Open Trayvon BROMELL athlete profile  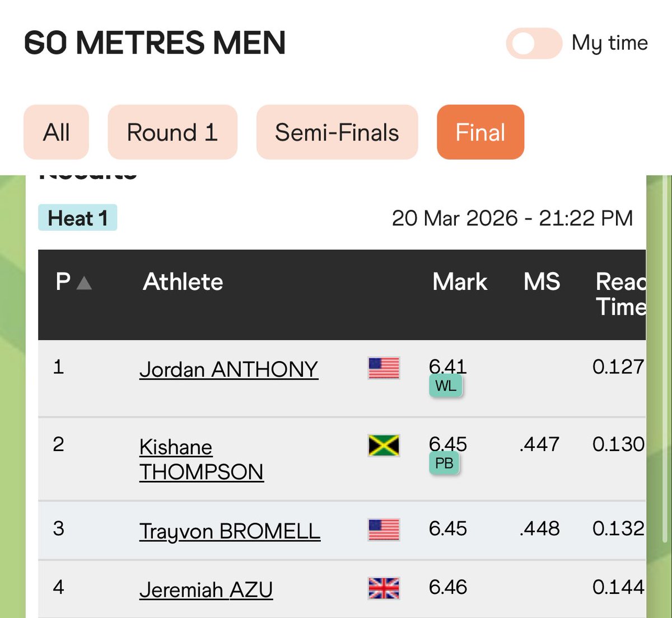[x=230, y=531]
